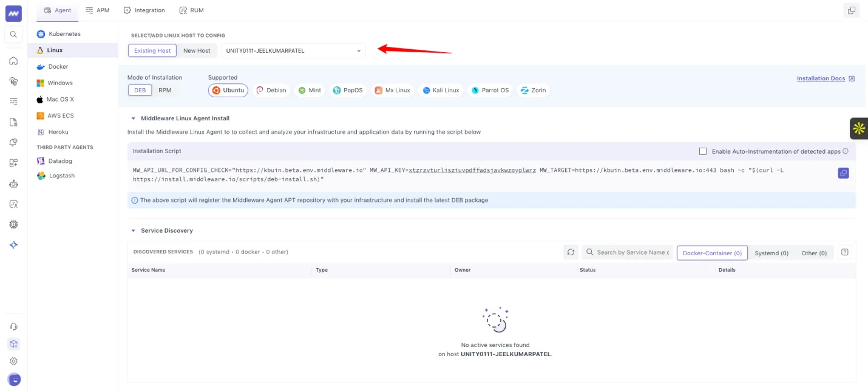Open the headset support icon
The image size is (868, 392).
[13, 327]
